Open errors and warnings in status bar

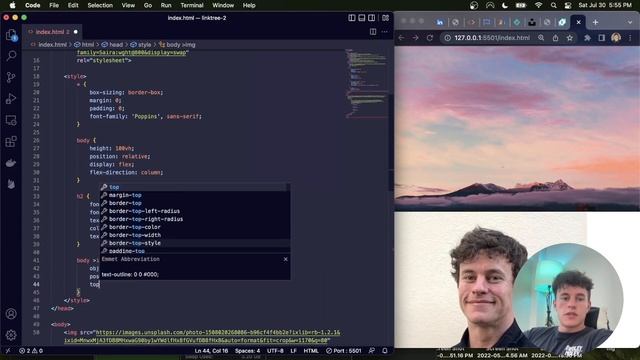pos(31,351)
